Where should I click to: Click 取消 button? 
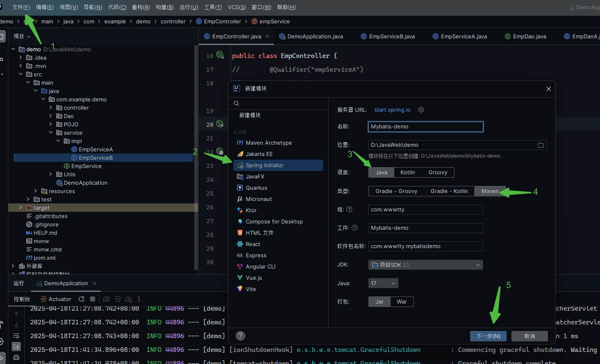click(x=529, y=336)
